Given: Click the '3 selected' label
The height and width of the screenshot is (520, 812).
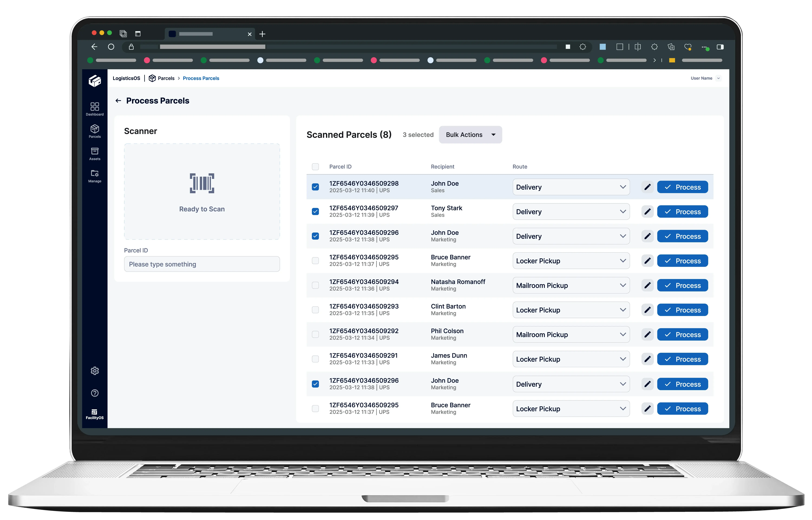Looking at the screenshot, I should click(x=418, y=135).
